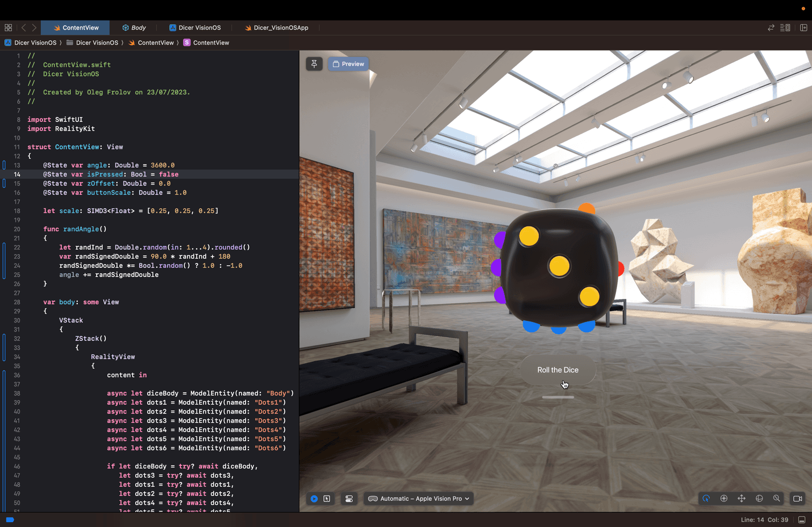812x527 pixels.
Task: Click the ZStack() code line
Action: pyautogui.click(x=91, y=339)
